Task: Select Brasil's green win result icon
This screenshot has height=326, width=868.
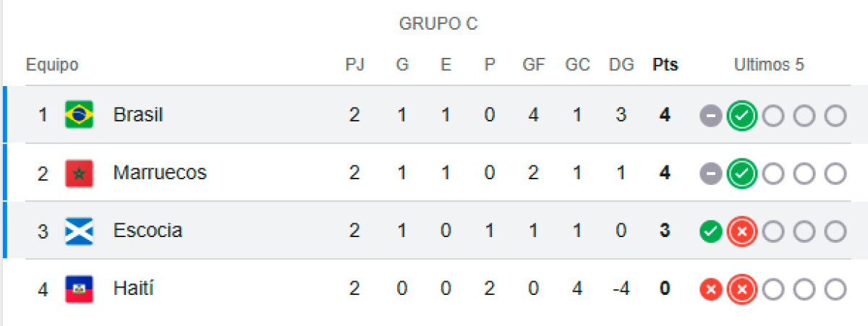Action: point(742,116)
